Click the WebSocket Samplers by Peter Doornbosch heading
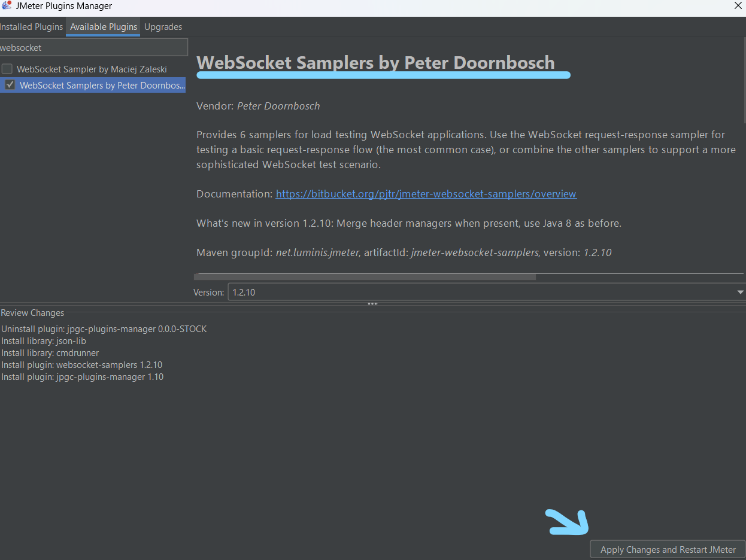This screenshot has height=560, width=746. tap(375, 63)
